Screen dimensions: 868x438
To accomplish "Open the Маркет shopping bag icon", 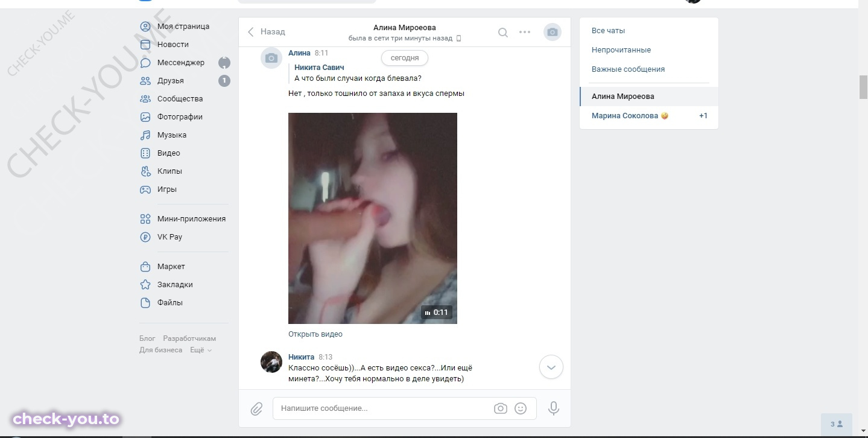I will 145,267.
